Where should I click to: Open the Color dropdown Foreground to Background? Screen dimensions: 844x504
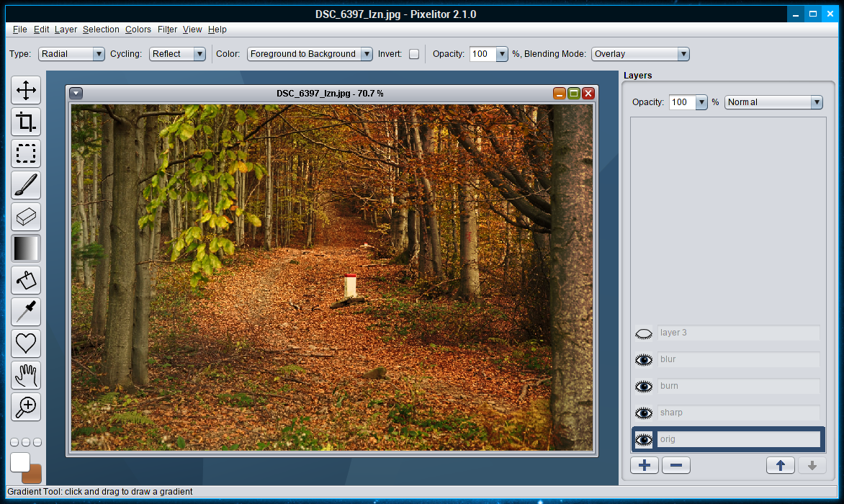click(310, 54)
